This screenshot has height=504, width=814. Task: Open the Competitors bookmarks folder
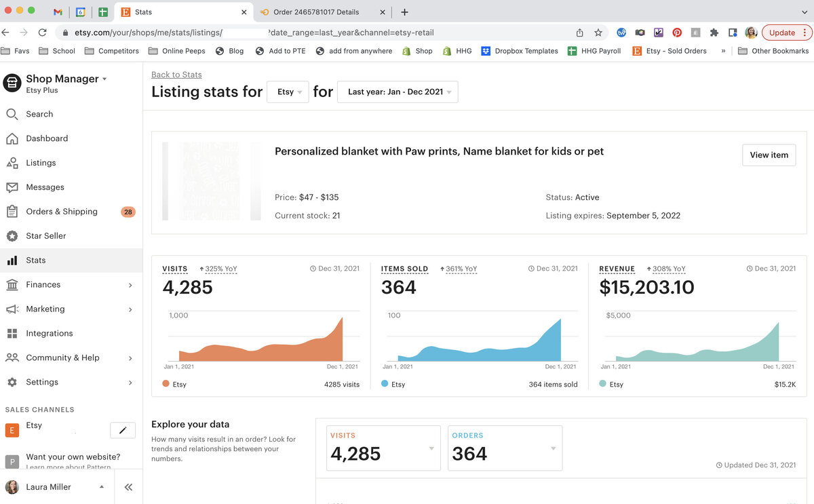111,51
